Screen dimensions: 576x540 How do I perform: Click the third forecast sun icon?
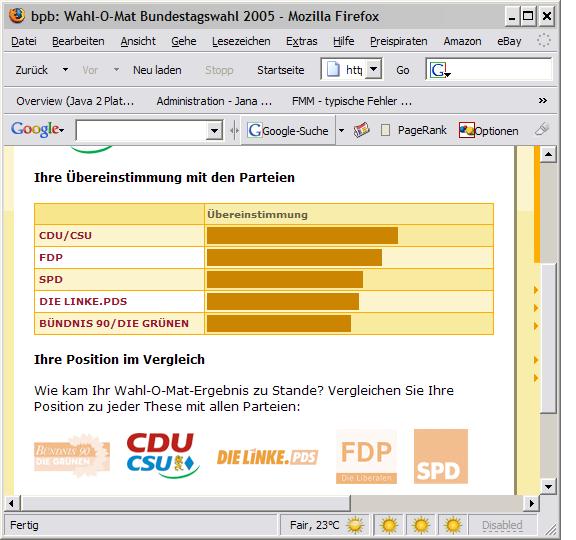pyautogui.click(x=453, y=525)
